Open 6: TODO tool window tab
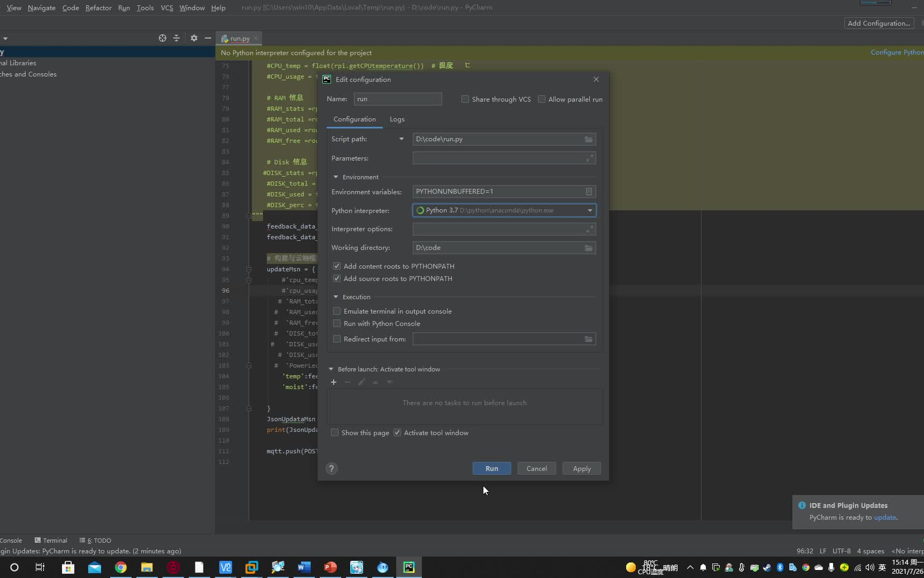Image resolution: width=924 pixels, height=578 pixels. [x=95, y=541]
